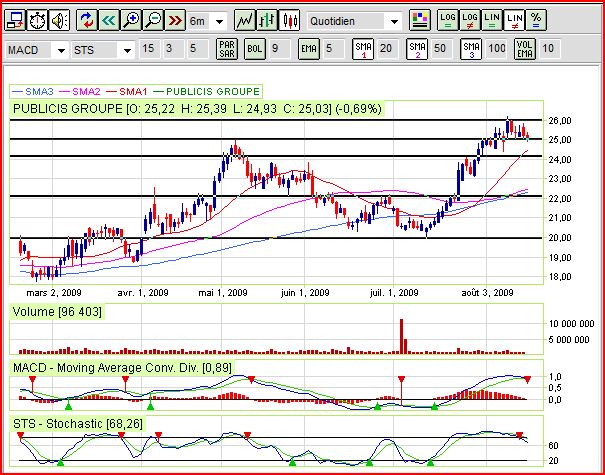The height and width of the screenshot is (475, 605).
Task: Toggle the SMA 2 button
Action: [x=417, y=49]
